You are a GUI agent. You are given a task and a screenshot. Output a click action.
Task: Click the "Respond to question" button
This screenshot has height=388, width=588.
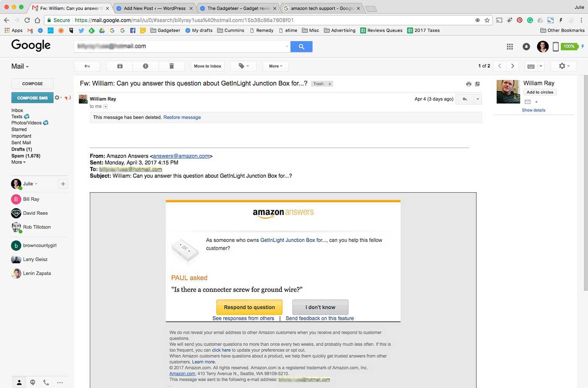[249, 307]
